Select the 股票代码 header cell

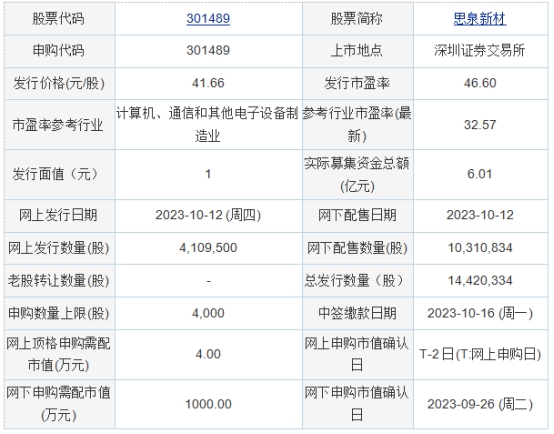pos(59,19)
